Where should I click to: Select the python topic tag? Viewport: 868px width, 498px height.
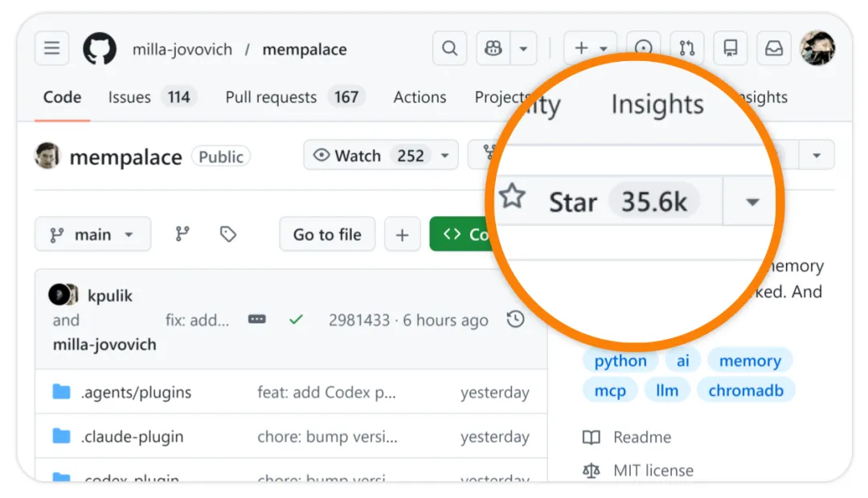pyautogui.click(x=620, y=361)
